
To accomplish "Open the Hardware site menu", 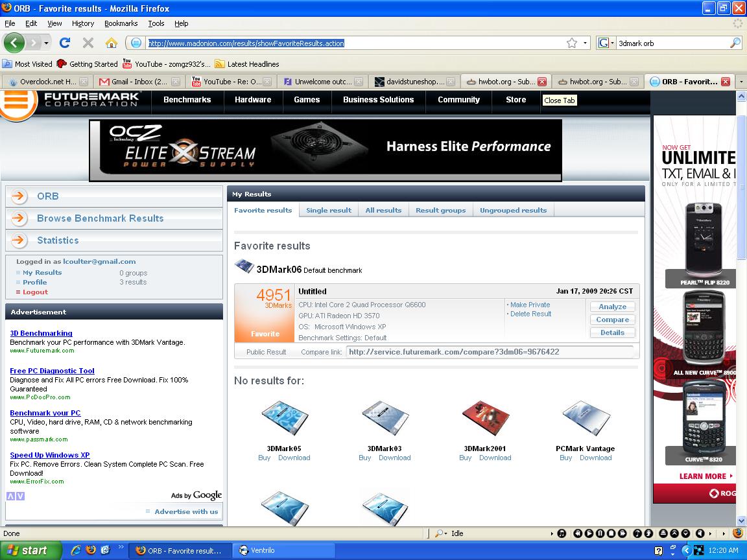I will (252, 100).
